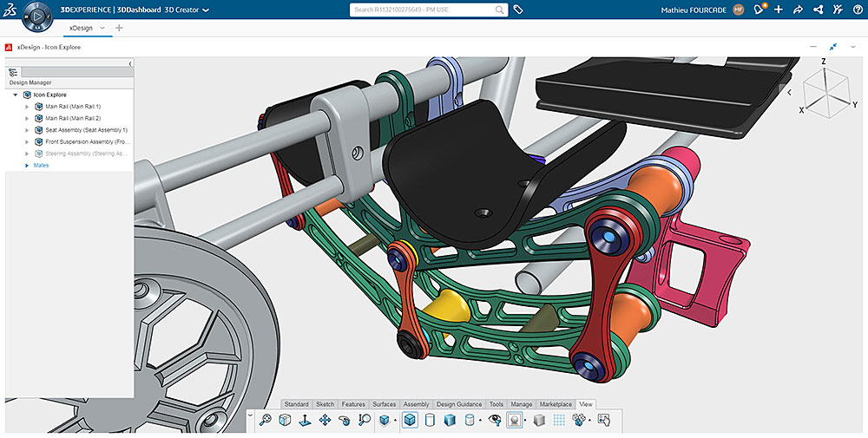This screenshot has height=438, width=868.
Task: Click the exploded components icon
Action: point(578,421)
